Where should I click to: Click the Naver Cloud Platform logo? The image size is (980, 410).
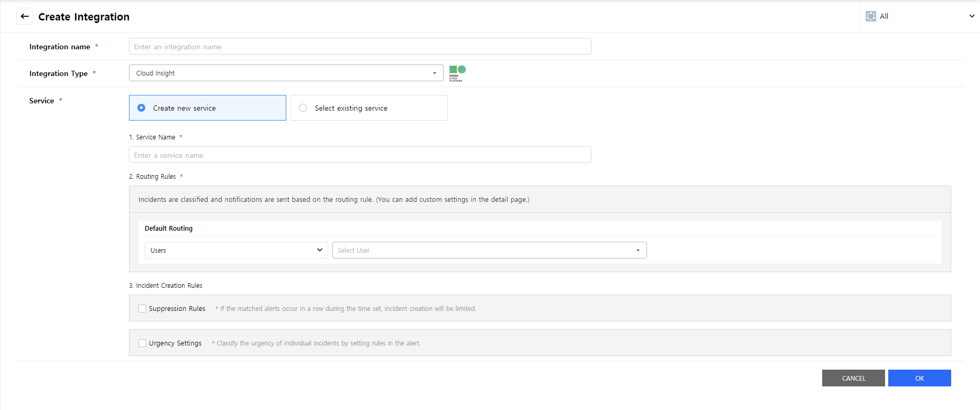coord(457,73)
